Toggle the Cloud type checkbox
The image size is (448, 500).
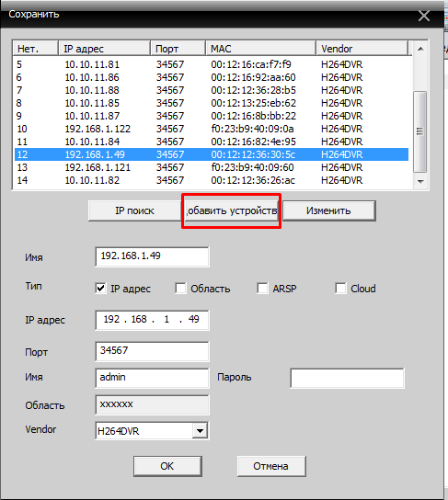click(340, 289)
